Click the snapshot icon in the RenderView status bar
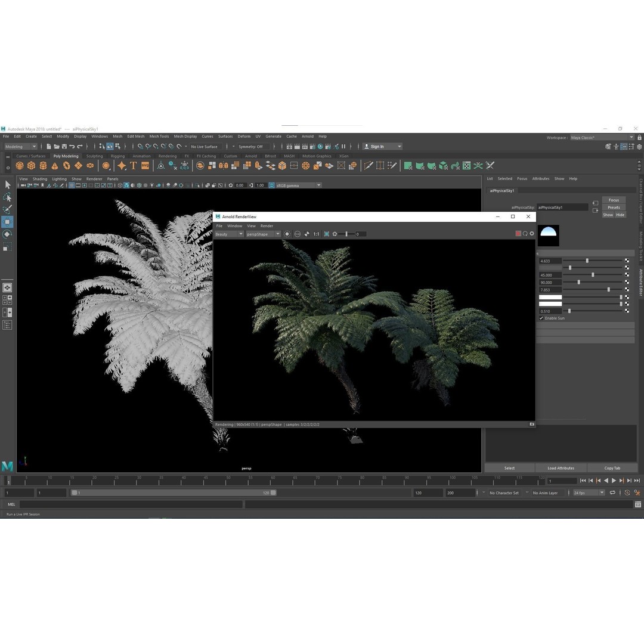644x644 pixels. click(x=532, y=425)
